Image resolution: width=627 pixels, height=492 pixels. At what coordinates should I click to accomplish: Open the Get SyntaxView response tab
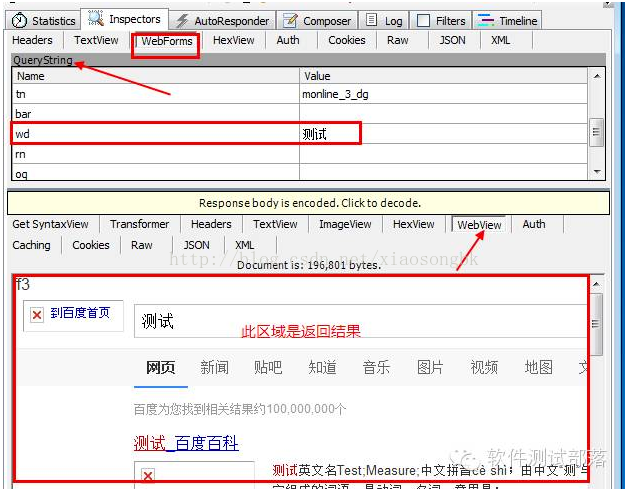tap(50, 224)
